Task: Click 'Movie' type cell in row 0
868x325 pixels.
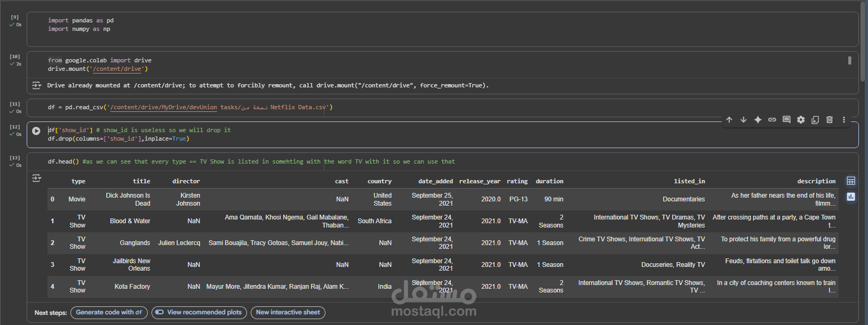Action: [77, 199]
